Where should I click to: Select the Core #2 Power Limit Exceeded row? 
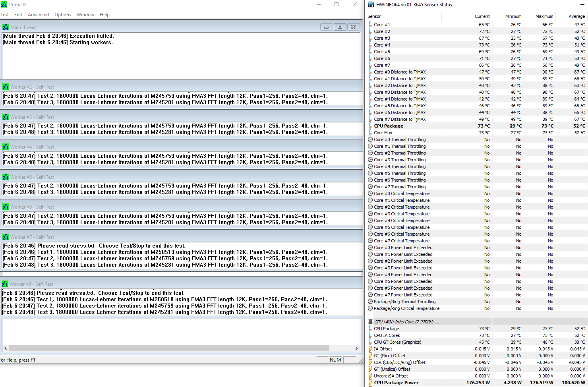click(x=476, y=261)
